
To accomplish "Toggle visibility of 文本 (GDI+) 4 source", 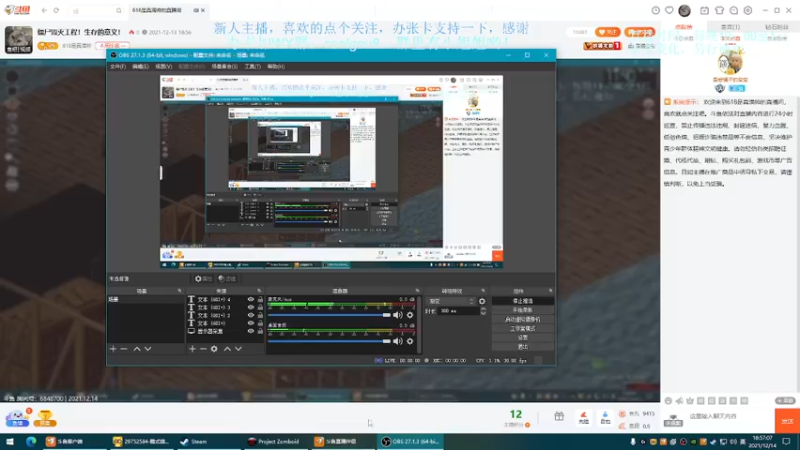I will pos(251,299).
